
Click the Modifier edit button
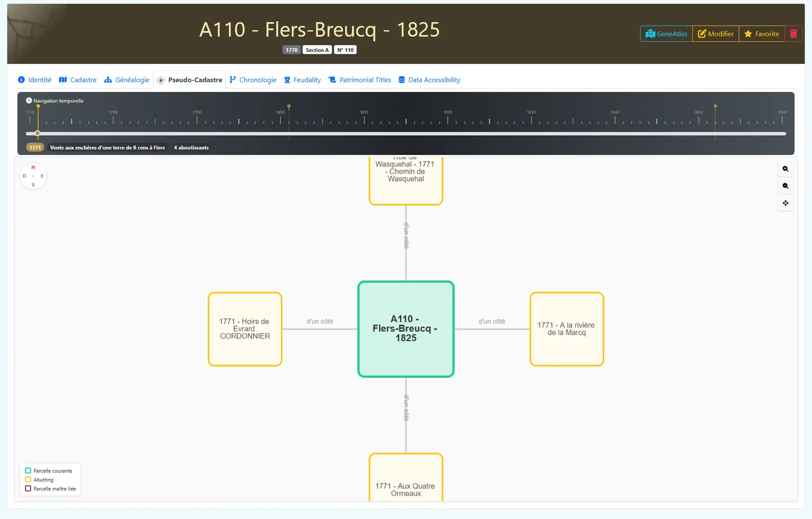(716, 34)
